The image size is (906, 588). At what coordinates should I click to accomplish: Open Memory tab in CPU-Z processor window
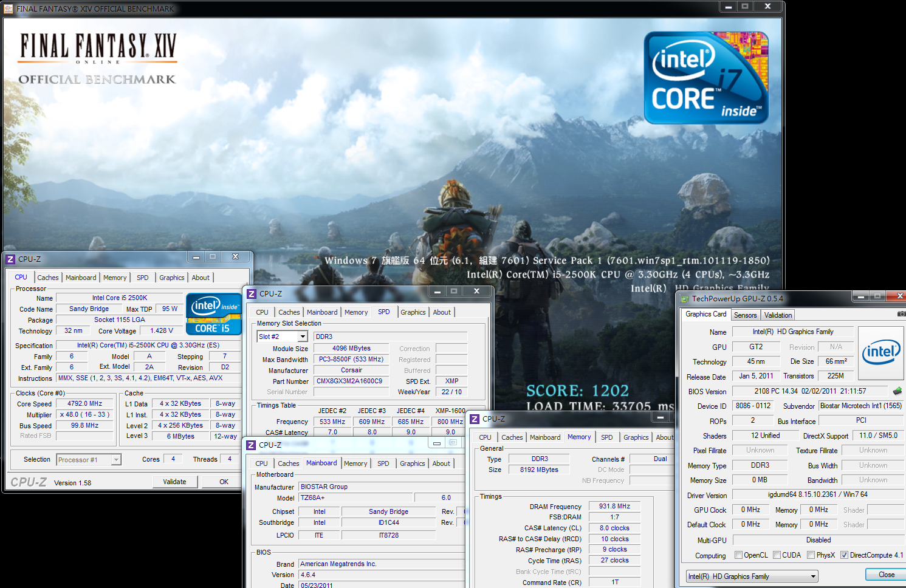[115, 278]
